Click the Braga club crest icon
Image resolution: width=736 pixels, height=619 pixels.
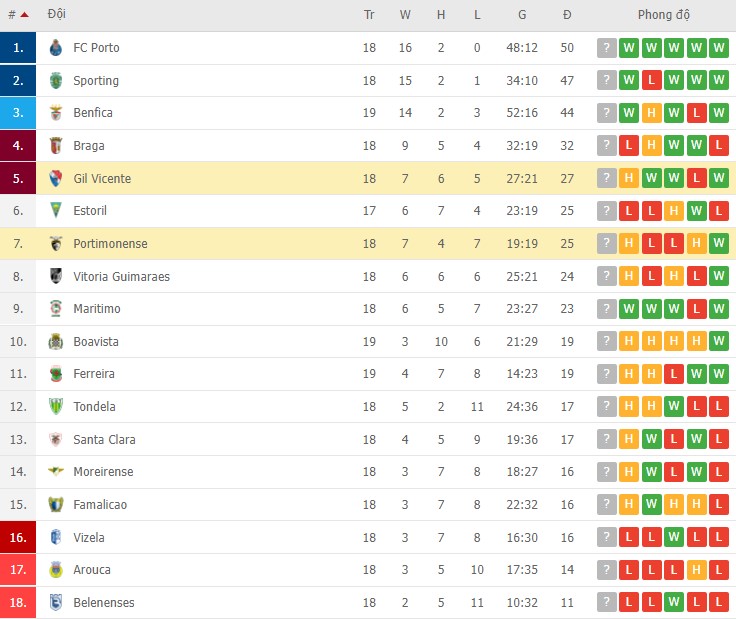56,146
